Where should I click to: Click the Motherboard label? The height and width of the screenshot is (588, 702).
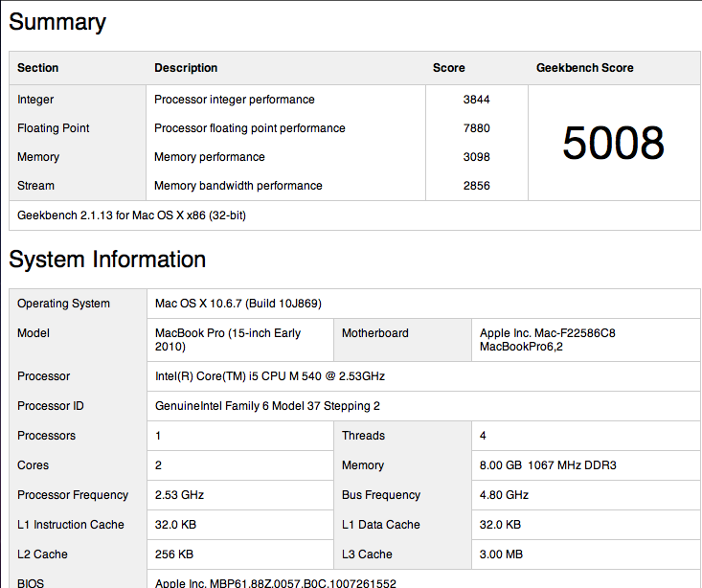pos(374,333)
